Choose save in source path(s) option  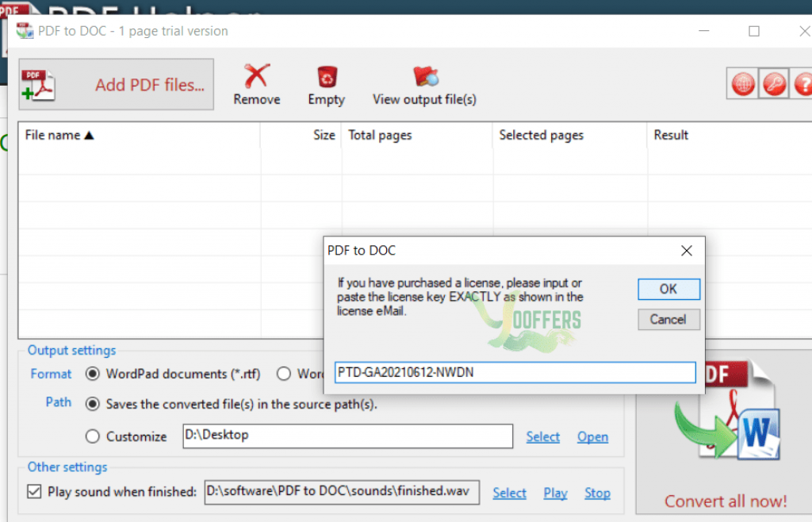tap(93, 404)
